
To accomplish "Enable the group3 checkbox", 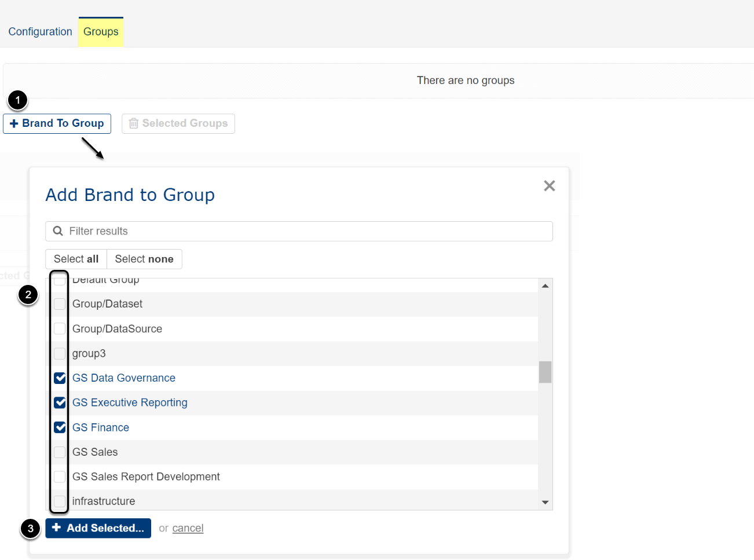I will click(60, 353).
